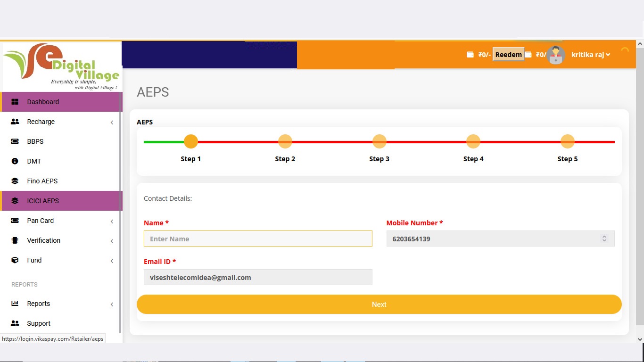Expand the Reports submenu chevron

coord(112,304)
